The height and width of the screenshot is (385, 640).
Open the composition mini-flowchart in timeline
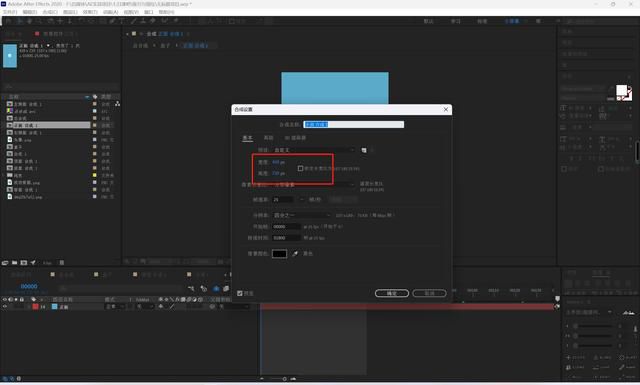191,289
